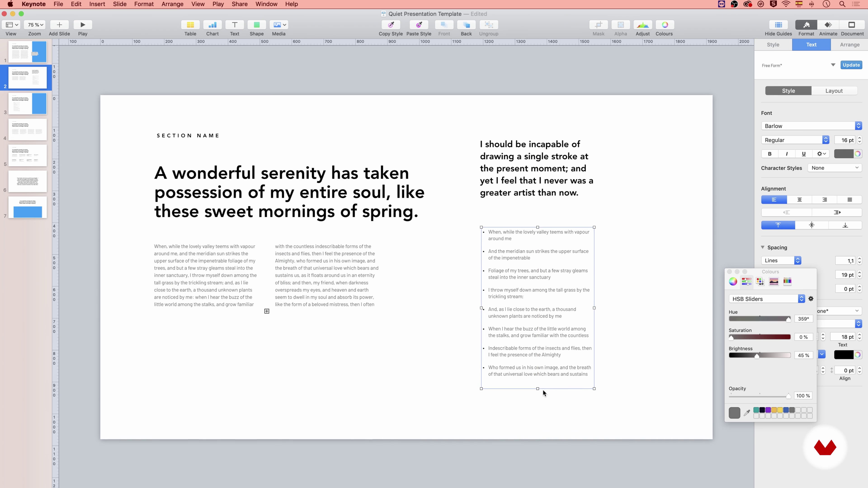Switch to the Layout segment
This screenshot has width=868, height=488.
pyautogui.click(x=834, y=91)
